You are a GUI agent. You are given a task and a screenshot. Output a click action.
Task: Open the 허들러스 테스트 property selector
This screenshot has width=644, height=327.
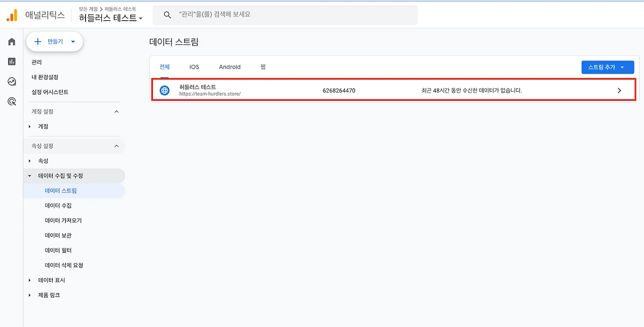111,18
